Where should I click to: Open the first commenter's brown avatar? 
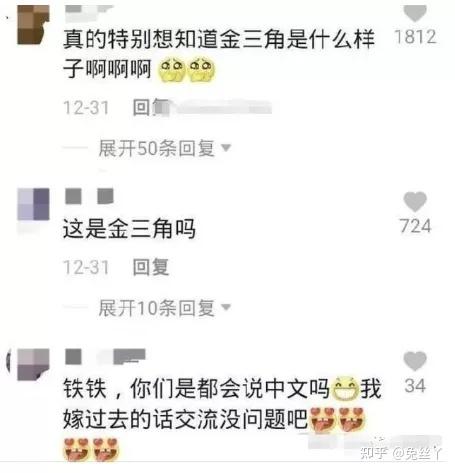pyautogui.click(x=33, y=25)
